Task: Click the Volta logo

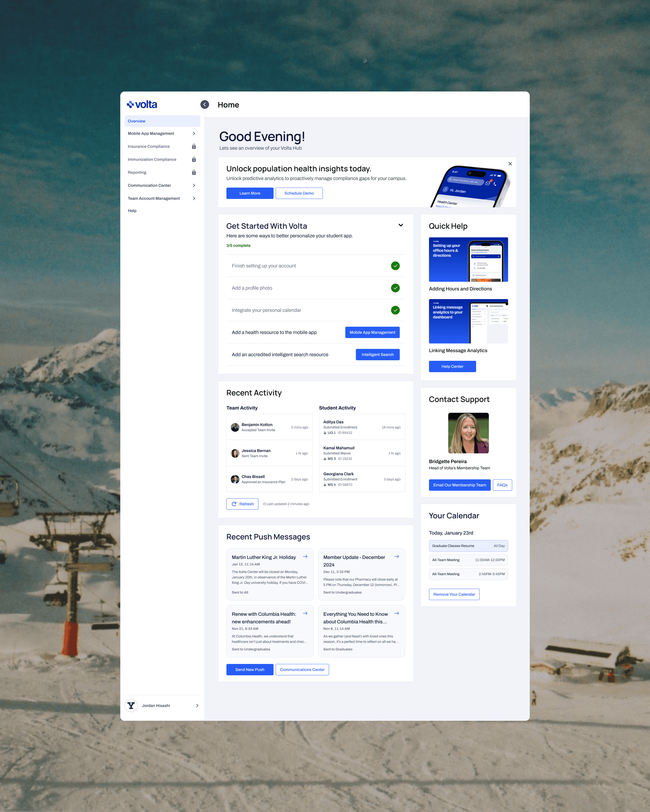Action: coord(142,105)
